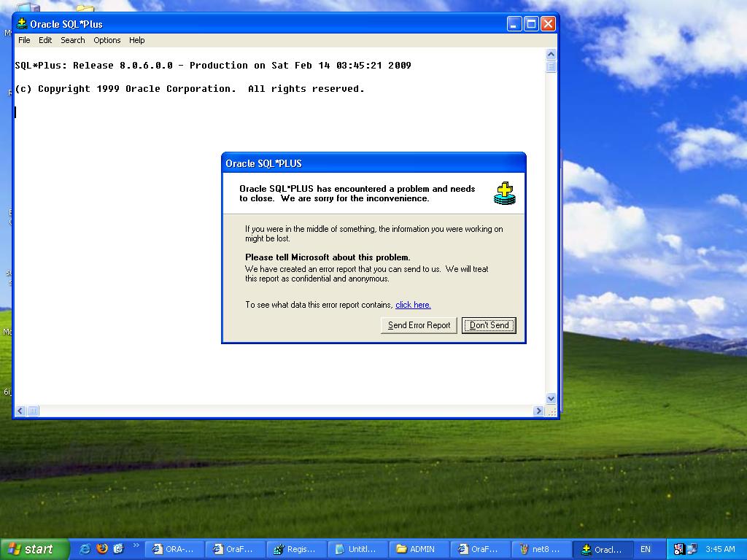The image size is (747, 560).
Task: Click the Windows start button
Action: click(34, 549)
